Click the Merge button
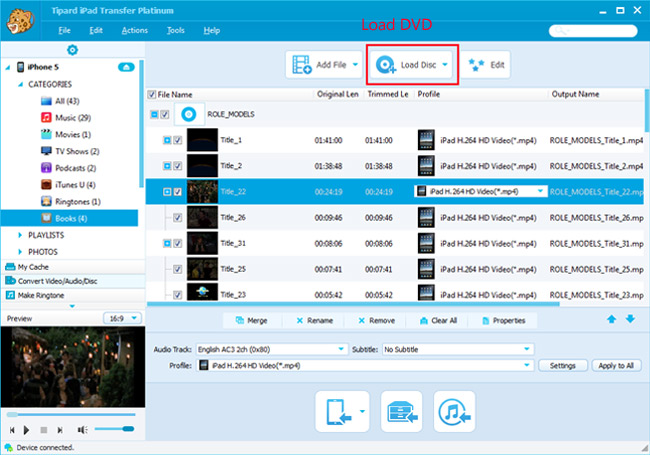The height and width of the screenshot is (455, 650). click(252, 320)
